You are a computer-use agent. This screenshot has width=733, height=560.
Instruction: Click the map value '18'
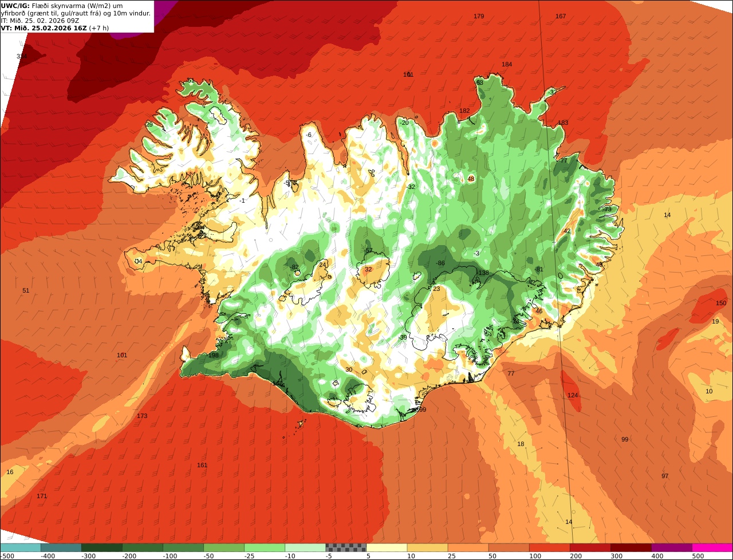521,444
